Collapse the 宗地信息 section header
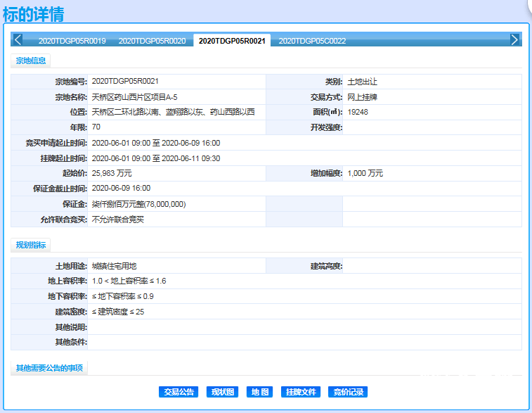Screen dimensions: 532x413 click(x=31, y=61)
